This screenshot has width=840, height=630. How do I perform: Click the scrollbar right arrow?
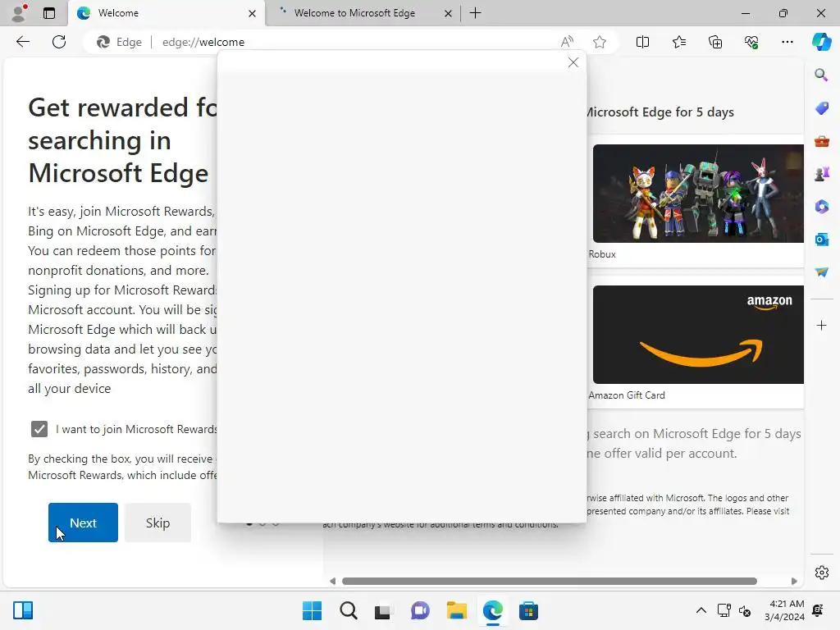[794, 581]
